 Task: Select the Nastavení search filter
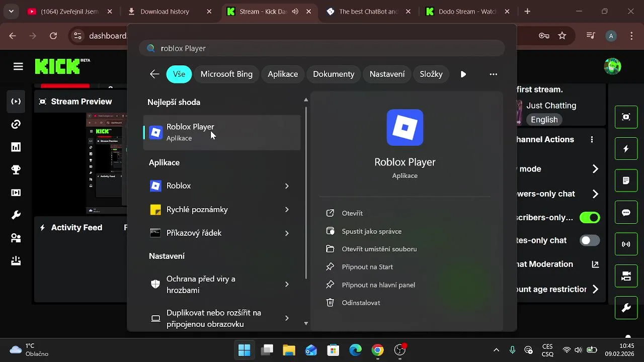pos(387,74)
